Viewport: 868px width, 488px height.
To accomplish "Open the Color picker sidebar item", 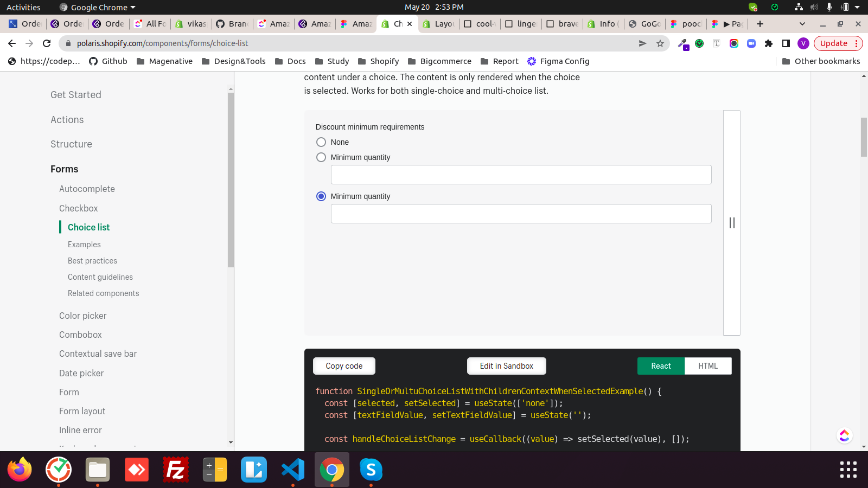I will pyautogui.click(x=82, y=316).
